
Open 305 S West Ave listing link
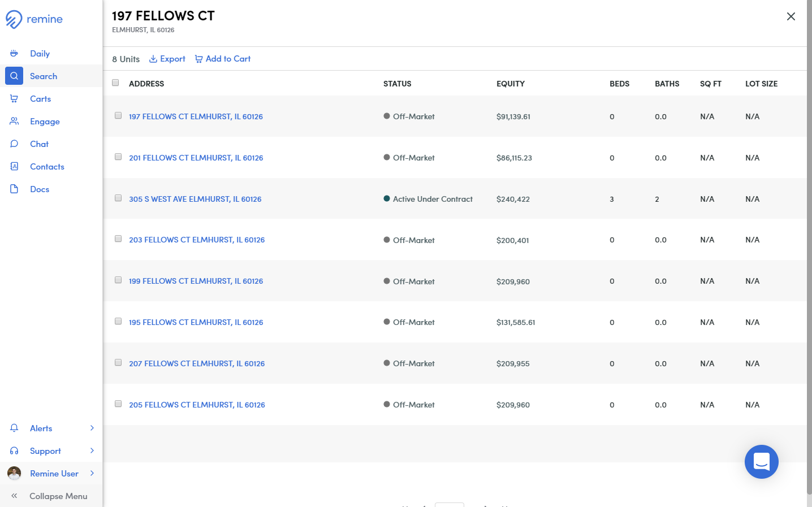click(195, 199)
